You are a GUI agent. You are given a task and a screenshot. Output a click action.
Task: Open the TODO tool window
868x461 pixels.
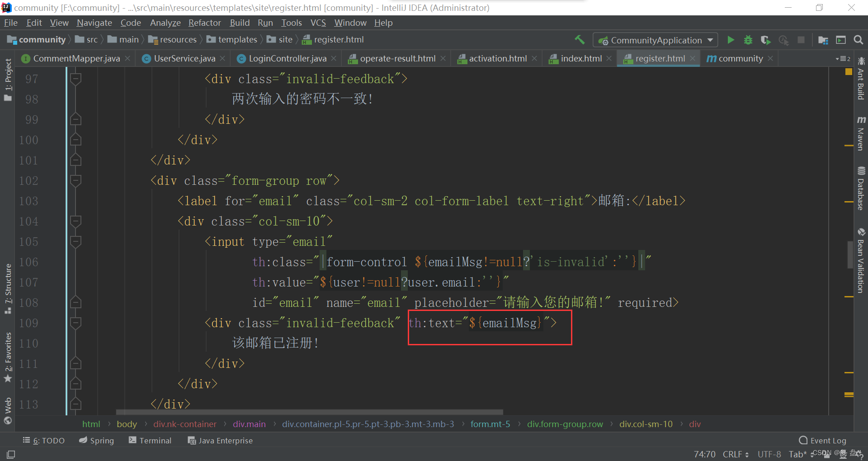click(x=43, y=440)
